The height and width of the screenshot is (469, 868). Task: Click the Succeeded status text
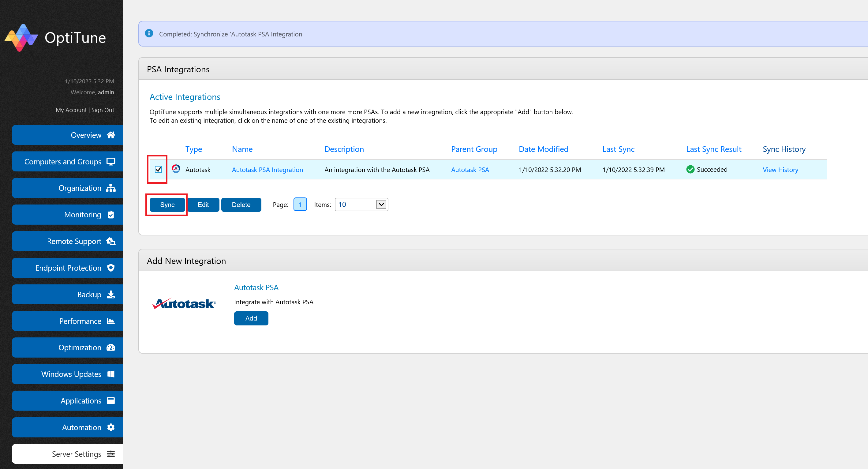pyautogui.click(x=712, y=170)
